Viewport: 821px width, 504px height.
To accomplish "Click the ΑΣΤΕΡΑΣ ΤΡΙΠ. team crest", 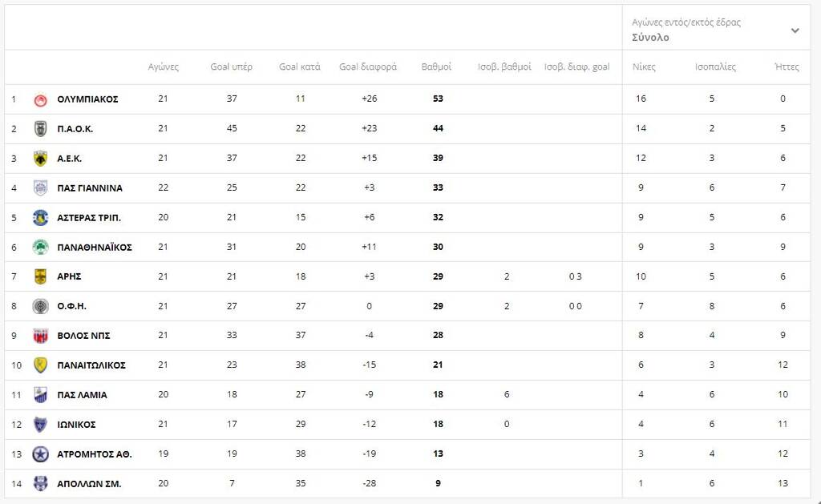I will point(40,218).
